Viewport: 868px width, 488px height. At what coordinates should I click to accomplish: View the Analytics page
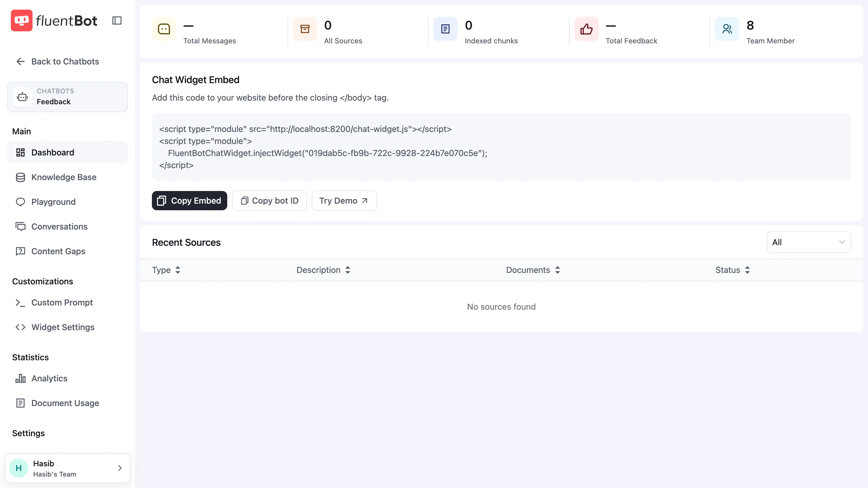[68, 378]
